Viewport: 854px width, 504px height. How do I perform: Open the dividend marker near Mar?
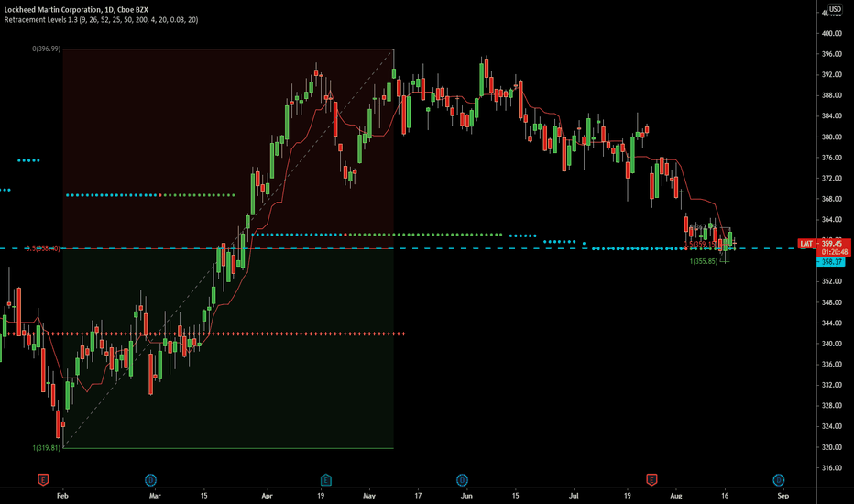point(150,480)
